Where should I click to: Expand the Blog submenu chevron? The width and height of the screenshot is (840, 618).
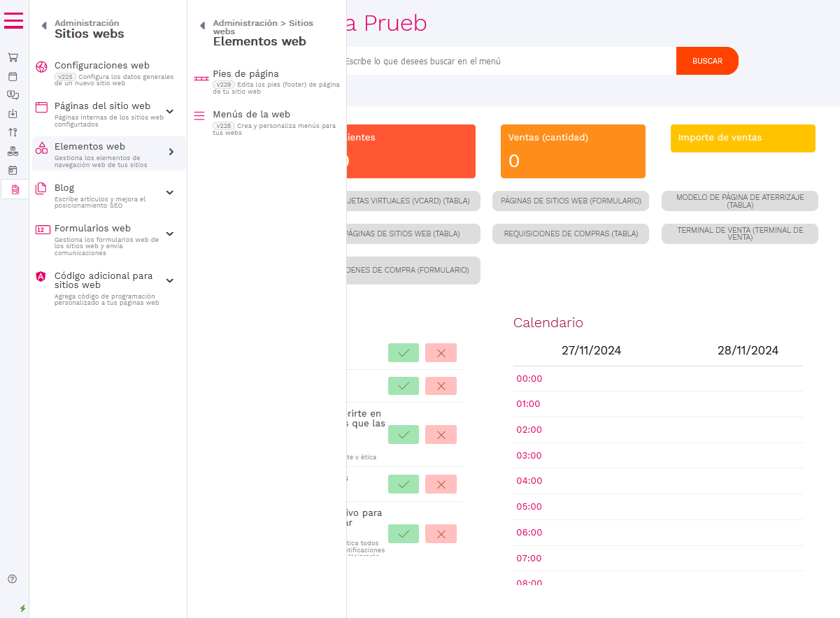coord(169,192)
